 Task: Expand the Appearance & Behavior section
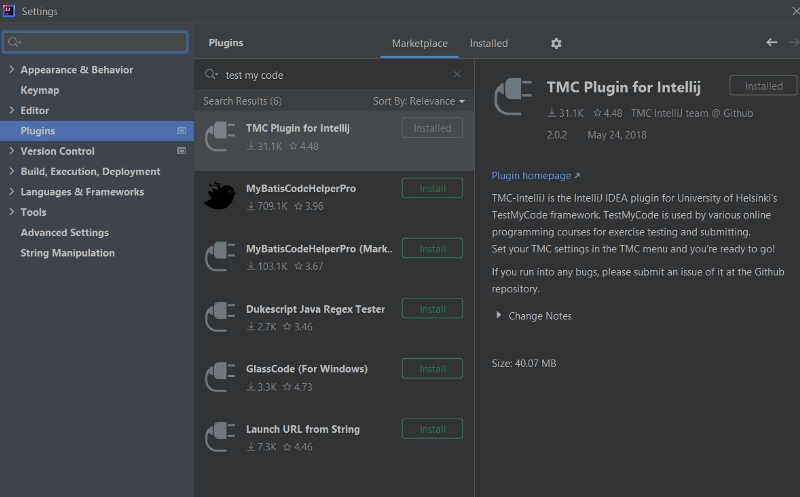pos(11,70)
